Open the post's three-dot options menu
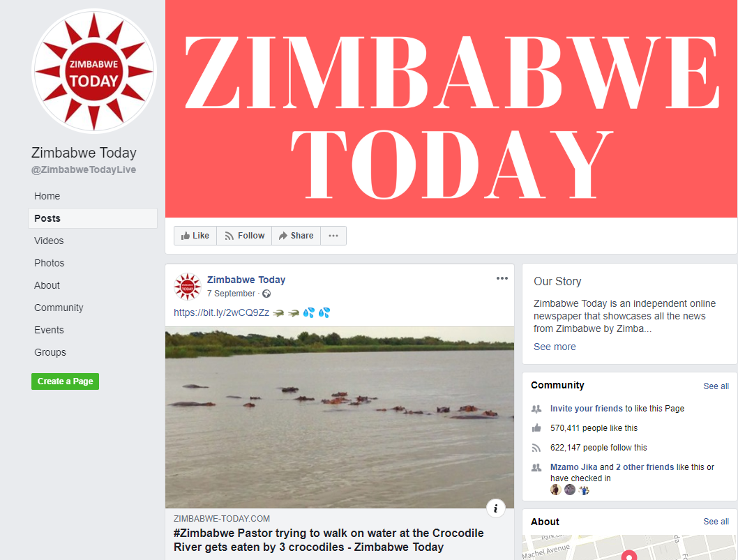The height and width of the screenshot is (560, 738). 502,278
